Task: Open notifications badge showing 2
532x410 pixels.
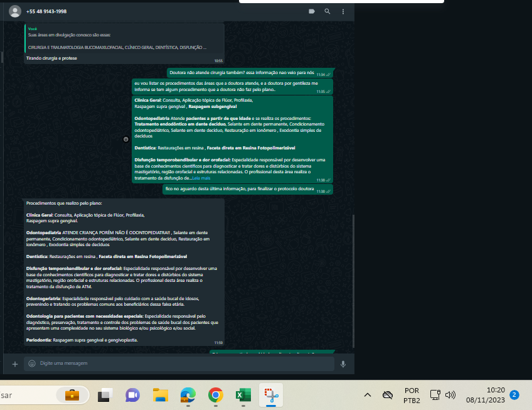Action: [x=514, y=395]
